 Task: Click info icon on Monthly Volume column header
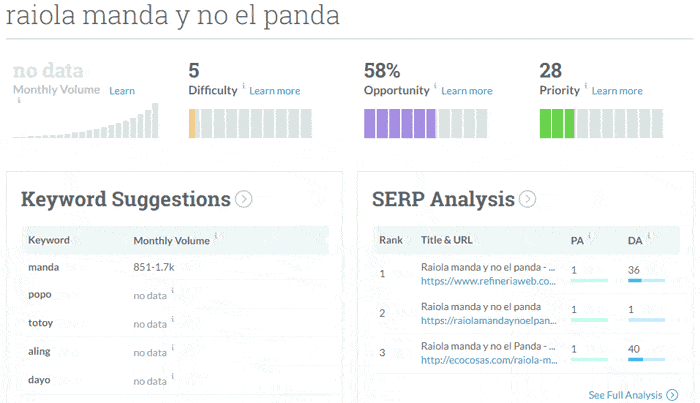coord(216,235)
